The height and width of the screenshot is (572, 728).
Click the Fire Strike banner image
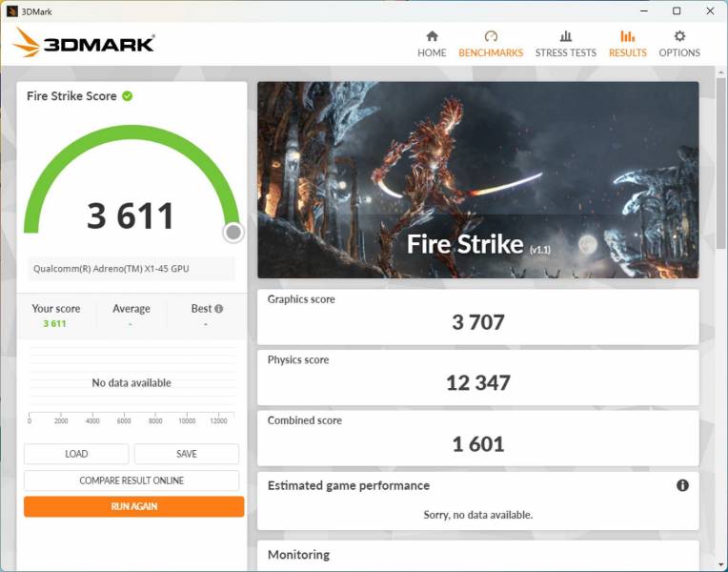pos(477,180)
